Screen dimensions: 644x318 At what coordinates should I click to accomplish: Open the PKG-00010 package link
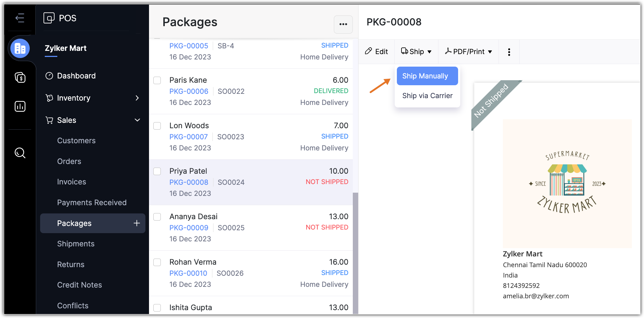pos(188,273)
